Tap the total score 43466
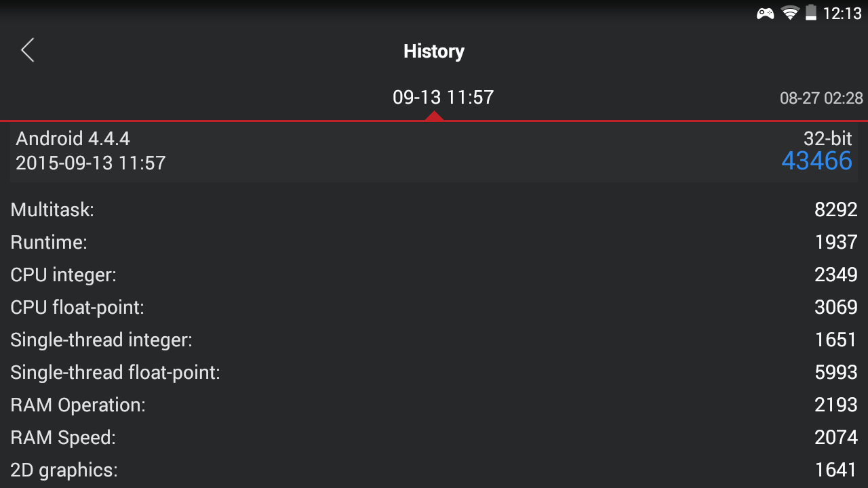This screenshot has height=488, width=868. [816, 161]
